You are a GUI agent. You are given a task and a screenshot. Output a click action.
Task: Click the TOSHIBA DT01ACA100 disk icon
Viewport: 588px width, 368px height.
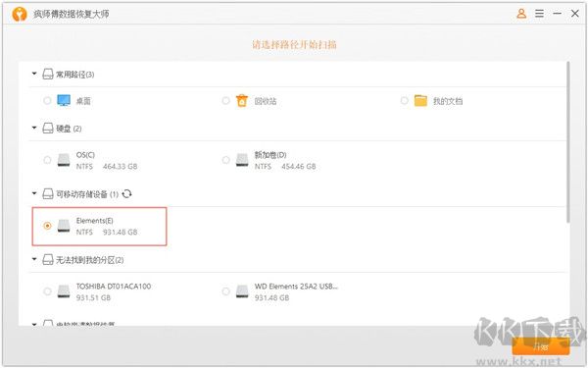coord(64,291)
